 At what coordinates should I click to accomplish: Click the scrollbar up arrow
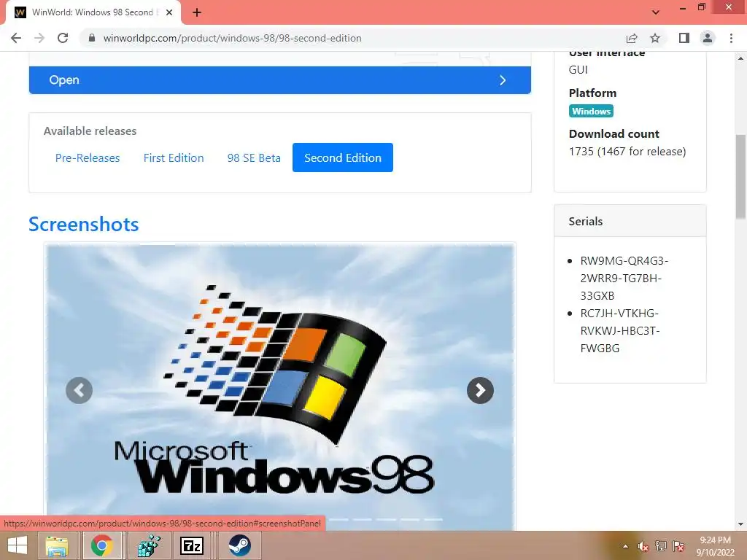[x=741, y=58]
